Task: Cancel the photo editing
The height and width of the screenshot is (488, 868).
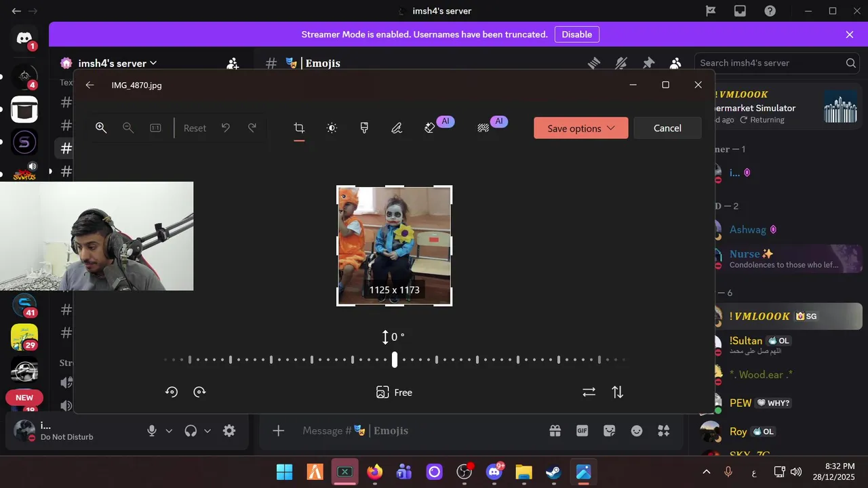Action: click(x=667, y=128)
